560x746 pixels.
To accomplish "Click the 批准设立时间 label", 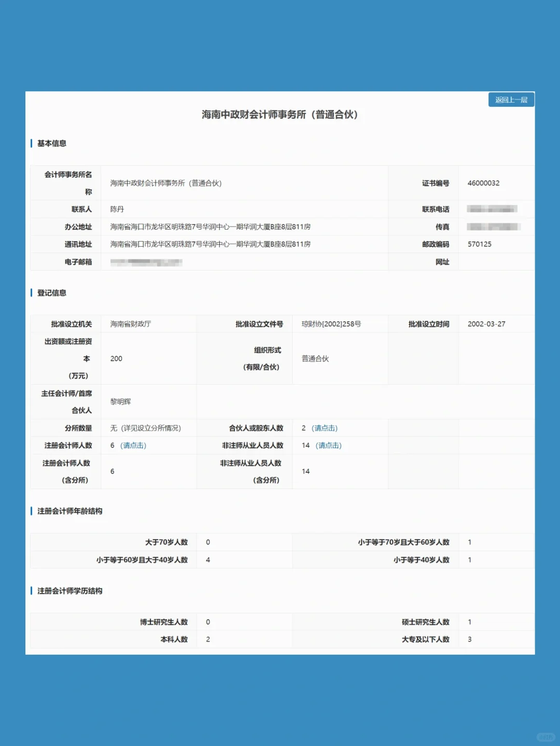I will 429,324.
